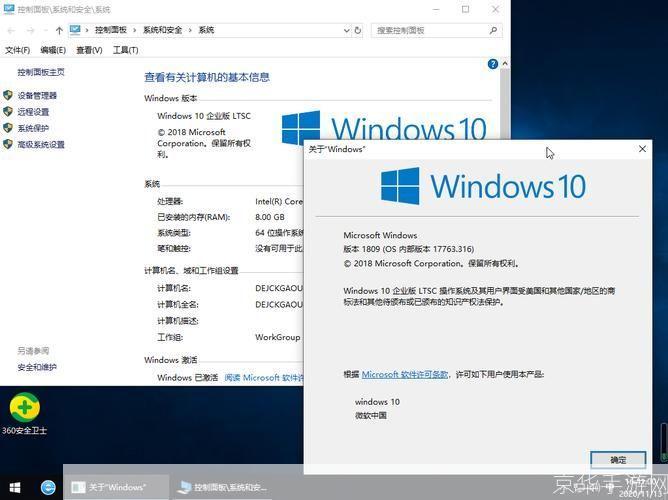Click the shield icon next to 系统保护
This screenshot has width=668, height=500.
tap(8, 128)
